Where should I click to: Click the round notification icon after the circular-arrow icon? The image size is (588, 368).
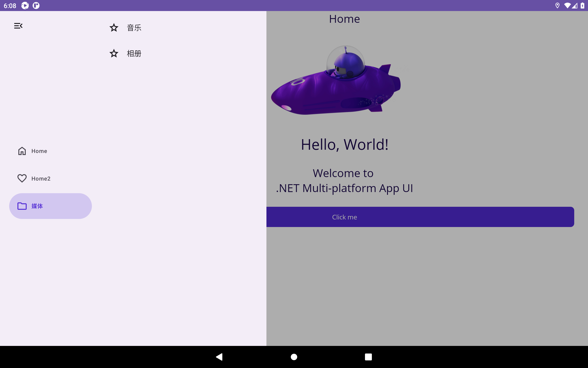(x=36, y=5)
